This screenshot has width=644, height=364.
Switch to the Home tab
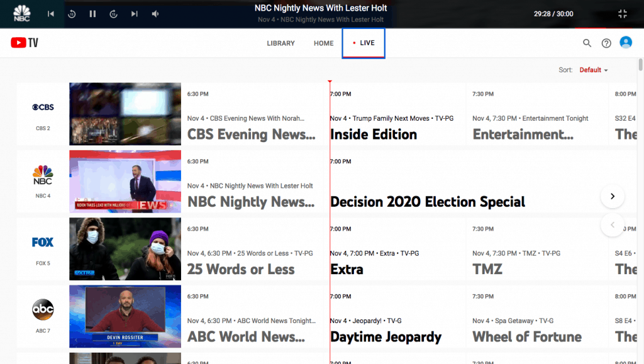pyautogui.click(x=324, y=43)
